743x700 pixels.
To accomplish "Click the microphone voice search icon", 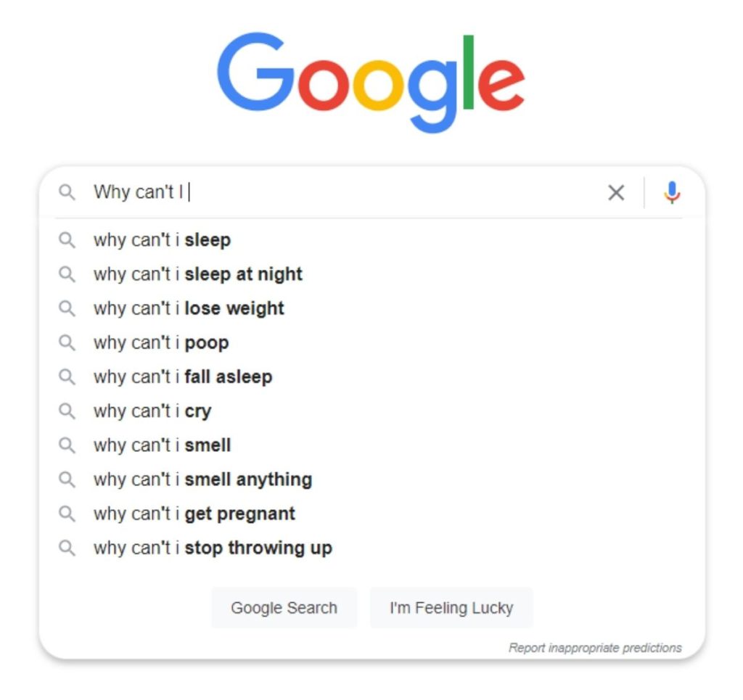I will click(672, 193).
